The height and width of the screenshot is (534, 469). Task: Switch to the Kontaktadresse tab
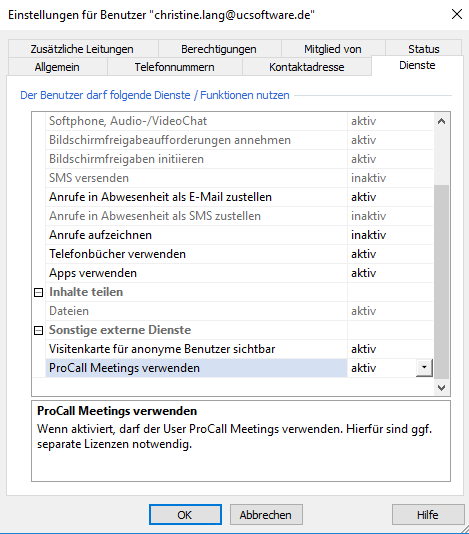click(x=307, y=67)
